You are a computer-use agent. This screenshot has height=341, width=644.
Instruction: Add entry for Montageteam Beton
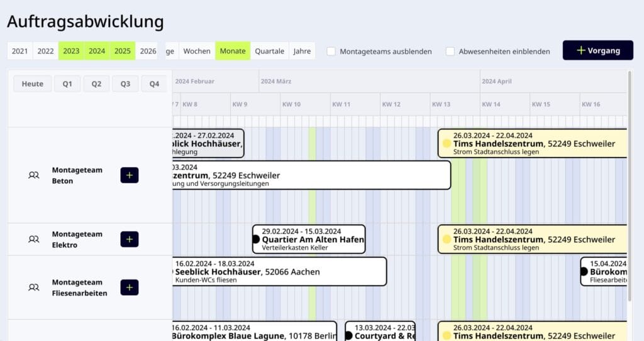pyautogui.click(x=129, y=175)
